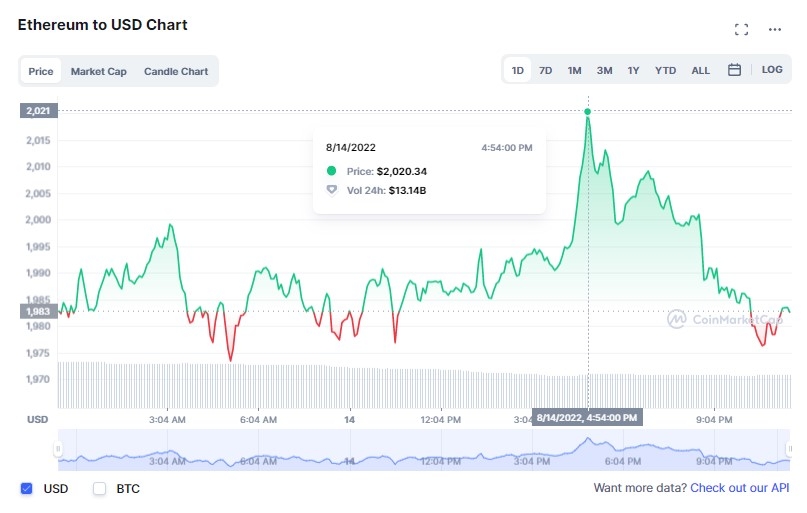Select the 1M time range

click(x=574, y=70)
